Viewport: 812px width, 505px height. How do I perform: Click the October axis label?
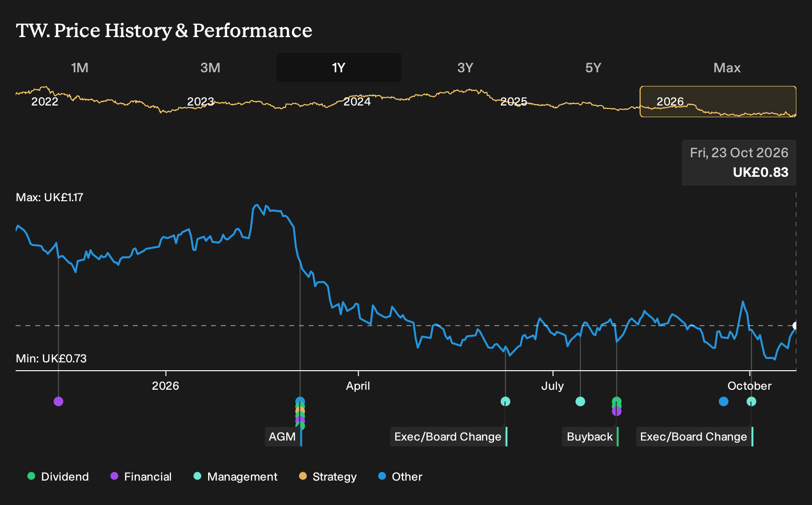tap(749, 386)
